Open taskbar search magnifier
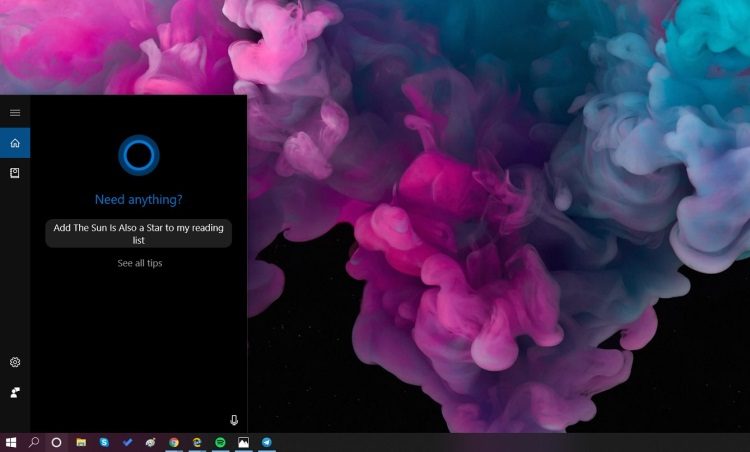 coord(33,442)
